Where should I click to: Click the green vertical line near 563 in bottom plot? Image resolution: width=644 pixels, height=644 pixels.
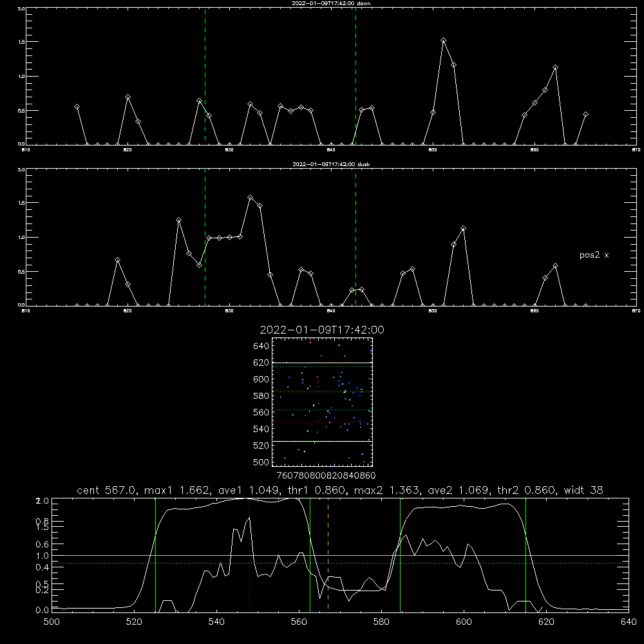click(310, 555)
